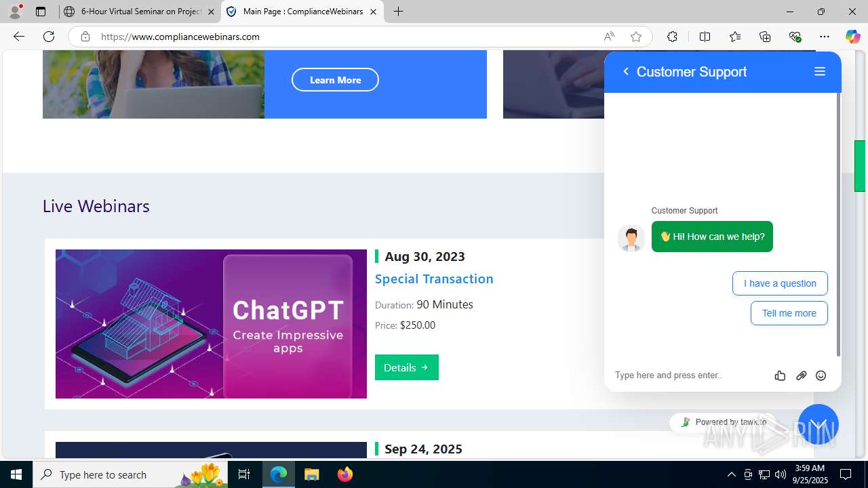
Task: Click the Learn More button
Action: pos(335,80)
